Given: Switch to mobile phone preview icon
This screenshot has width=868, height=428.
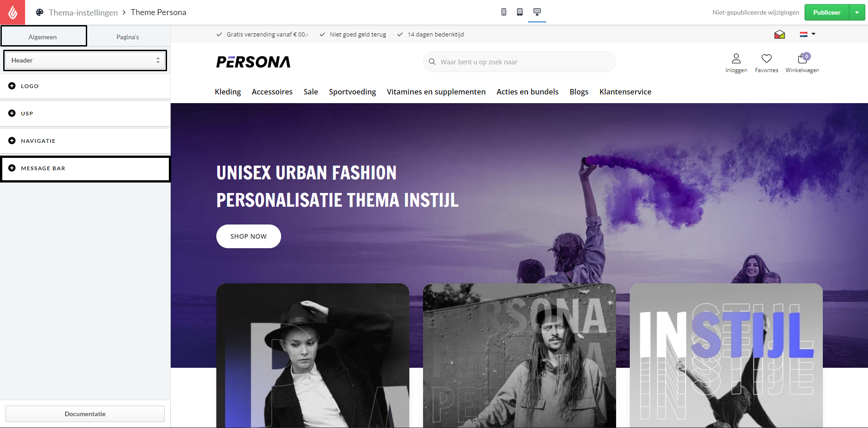Looking at the screenshot, I should point(504,12).
